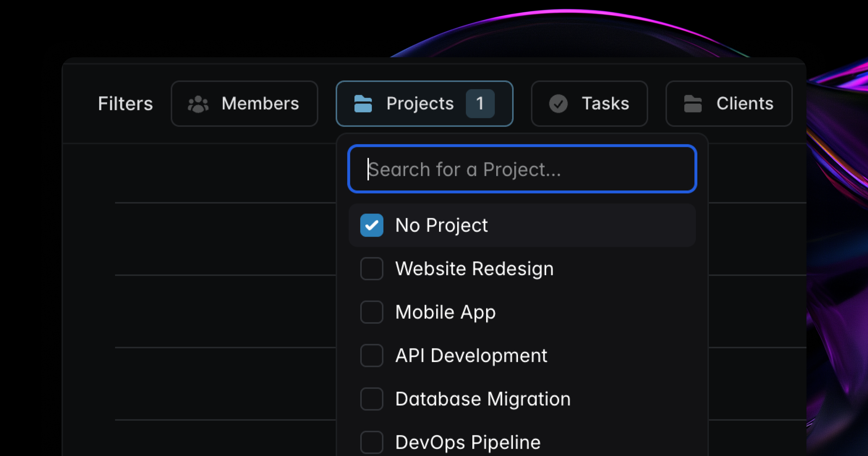Click the blue Projects folder icon
Viewport: 868px width, 456px height.
pos(363,104)
